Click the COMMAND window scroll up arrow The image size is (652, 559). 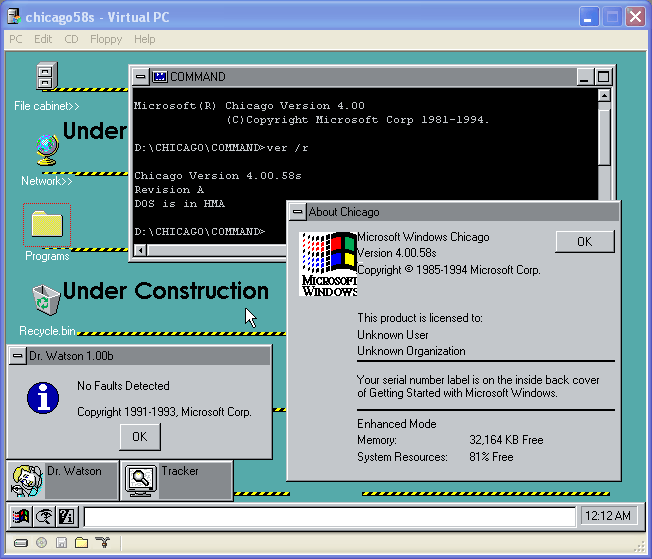pyautogui.click(x=604, y=96)
